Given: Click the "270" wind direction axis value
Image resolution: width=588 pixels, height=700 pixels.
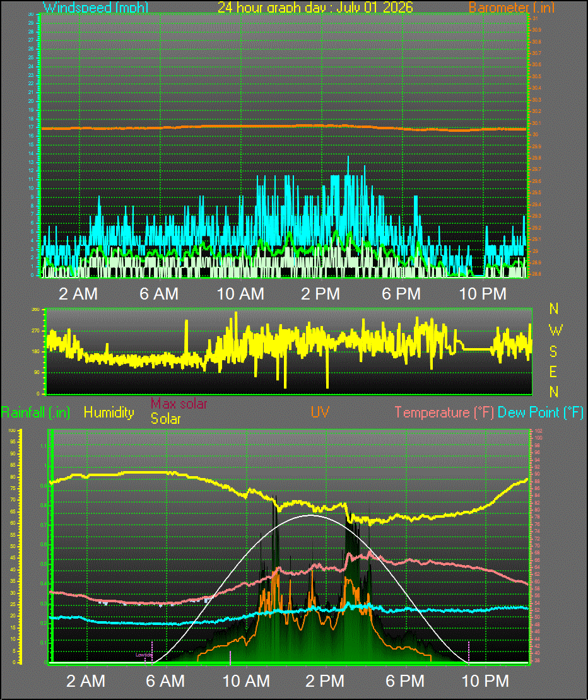Looking at the screenshot, I should (35, 331).
